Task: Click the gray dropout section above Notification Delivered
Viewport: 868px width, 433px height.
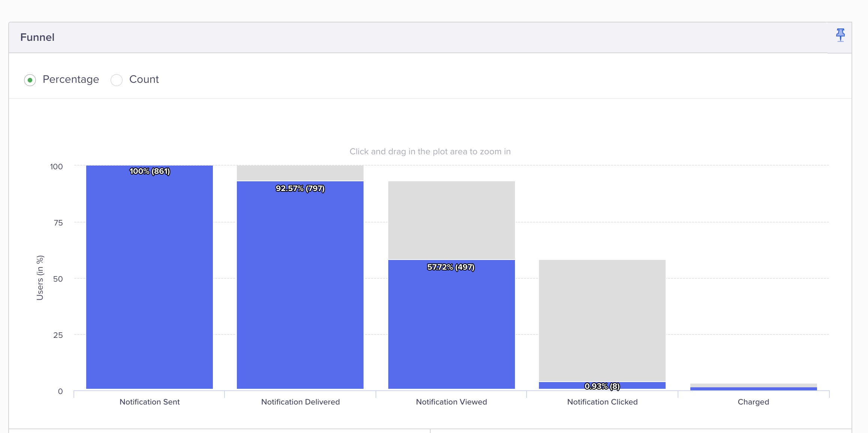Action: [x=300, y=173]
